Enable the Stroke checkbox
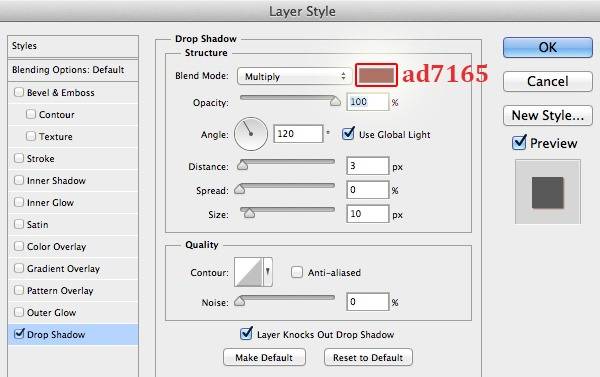This screenshot has width=600, height=377. click(x=19, y=158)
